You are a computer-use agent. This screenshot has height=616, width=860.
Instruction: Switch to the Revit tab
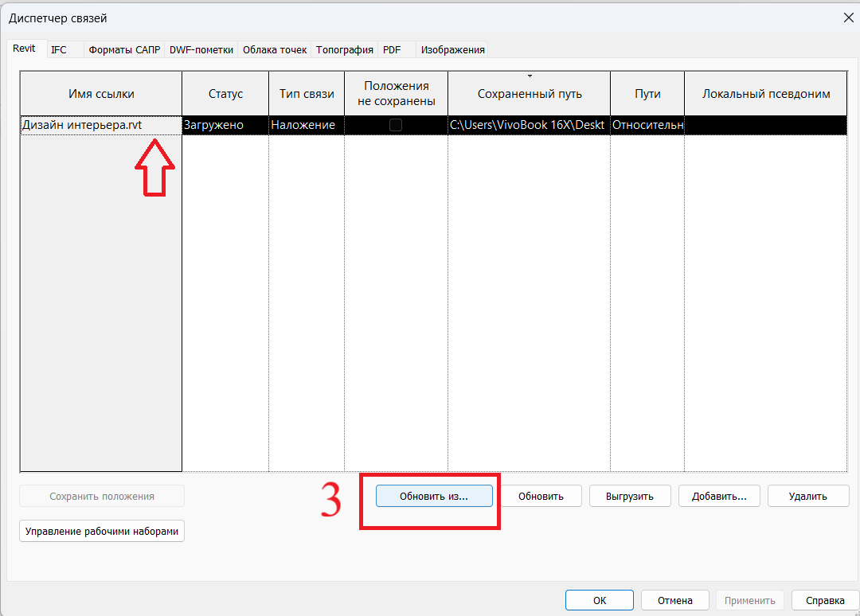point(24,49)
